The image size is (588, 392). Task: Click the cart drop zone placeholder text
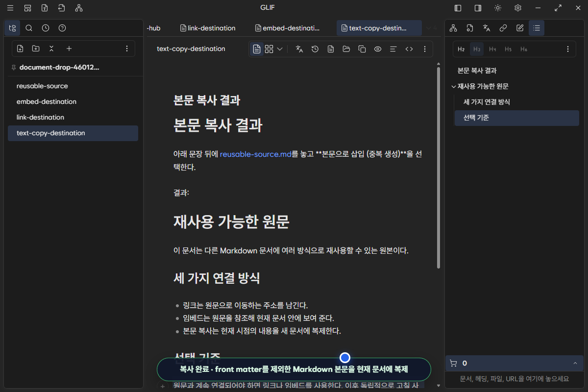tap(514, 379)
